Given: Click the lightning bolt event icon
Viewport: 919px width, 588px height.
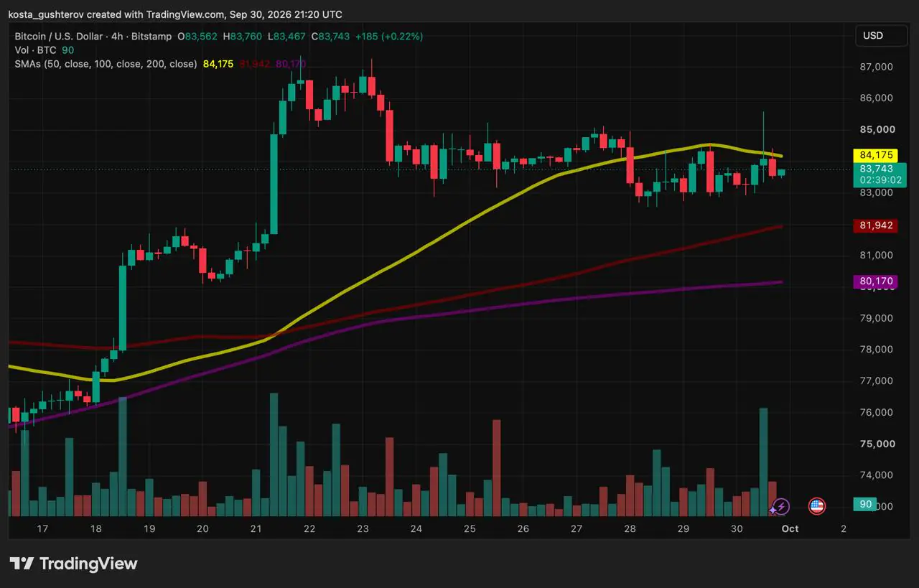Looking at the screenshot, I should pyautogui.click(x=780, y=506).
